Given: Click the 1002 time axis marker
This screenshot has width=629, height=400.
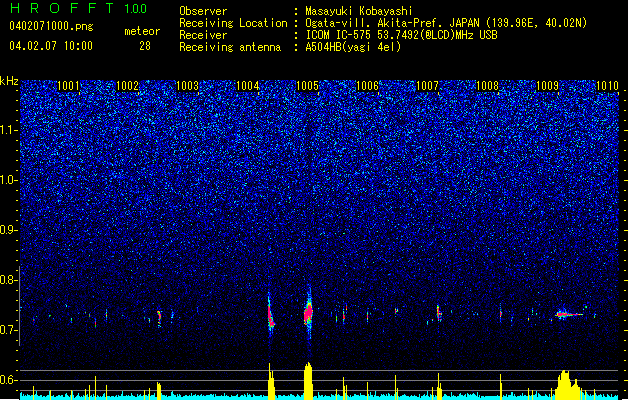Looking at the screenshot, I should [x=128, y=86].
